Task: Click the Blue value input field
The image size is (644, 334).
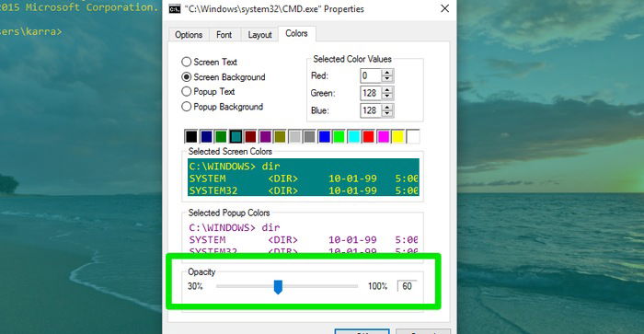Action: coord(371,110)
